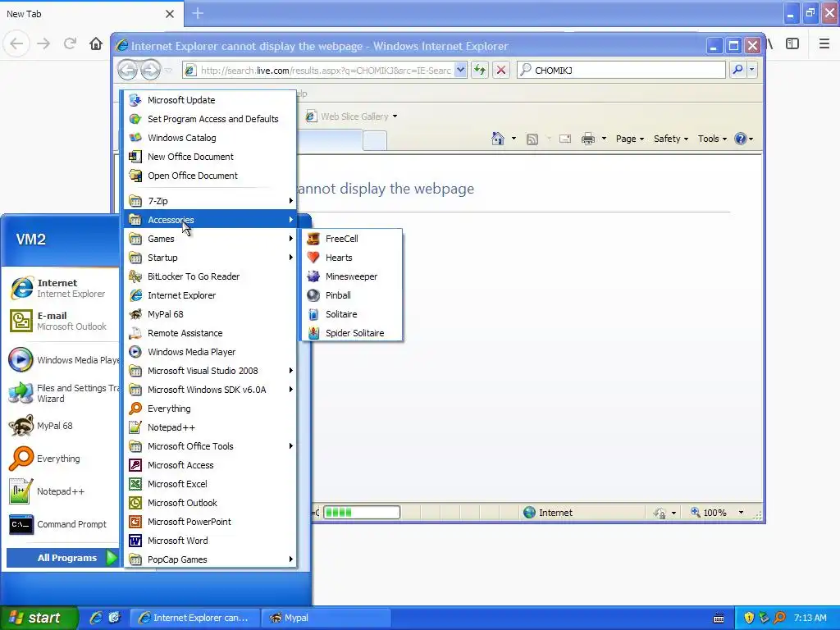840x630 pixels.
Task: Launch MyPal 68 from All Programs list
Action: point(210,314)
